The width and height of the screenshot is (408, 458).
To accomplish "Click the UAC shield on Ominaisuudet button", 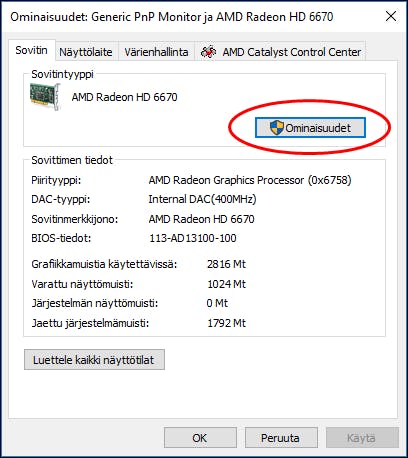I will [x=276, y=128].
